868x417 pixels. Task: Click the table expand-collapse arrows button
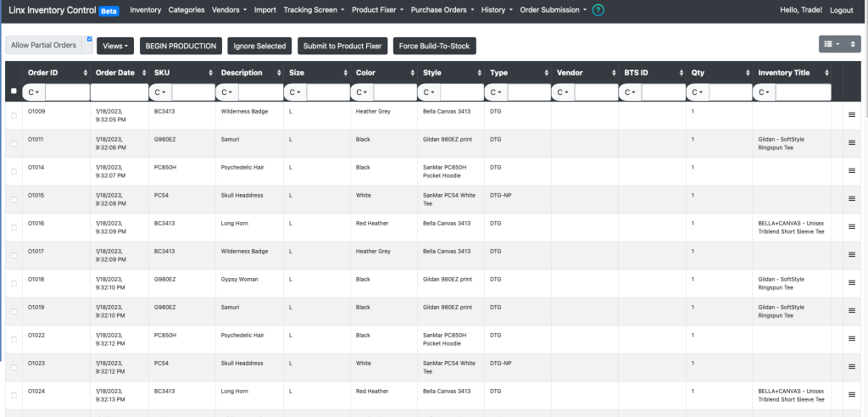[x=853, y=44]
